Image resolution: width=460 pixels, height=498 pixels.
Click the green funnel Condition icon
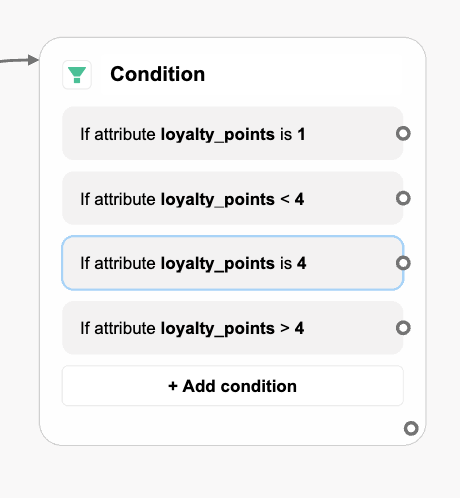77,75
